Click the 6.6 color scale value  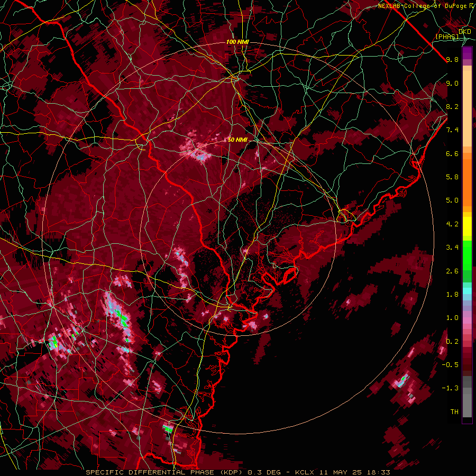click(x=452, y=153)
